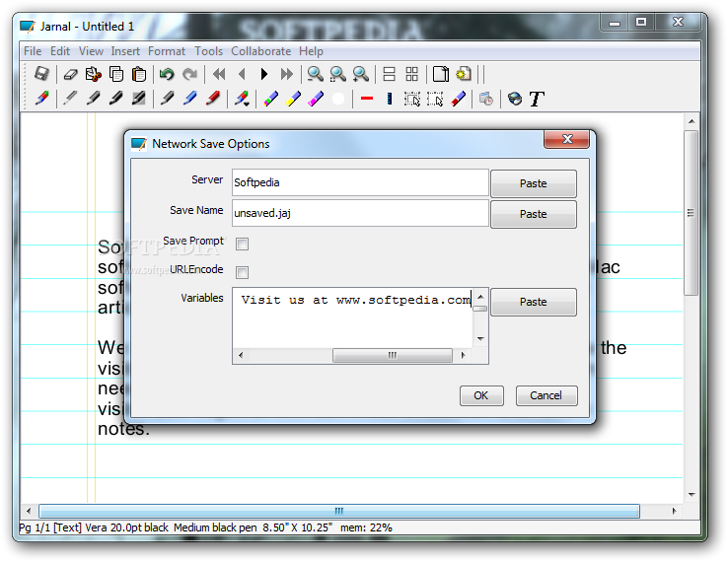Select the red horizontal line tool

pyautogui.click(x=367, y=99)
